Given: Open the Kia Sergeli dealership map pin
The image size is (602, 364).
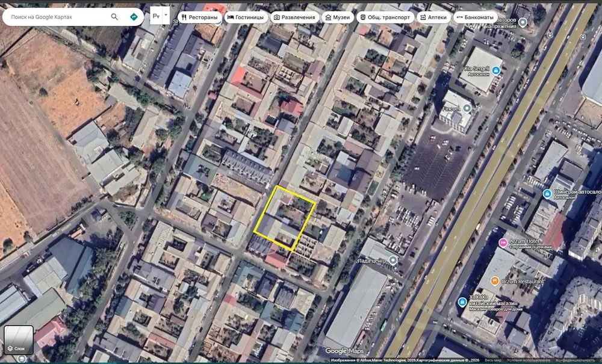Looking at the screenshot, I should pyautogui.click(x=496, y=70).
